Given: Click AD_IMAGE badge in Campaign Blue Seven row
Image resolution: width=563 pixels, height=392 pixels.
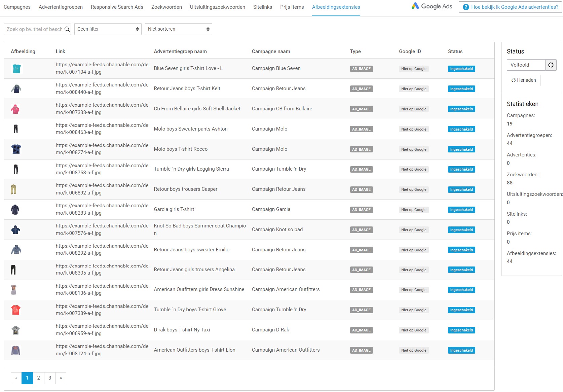Looking at the screenshot, I should click(x=361, y=69).
